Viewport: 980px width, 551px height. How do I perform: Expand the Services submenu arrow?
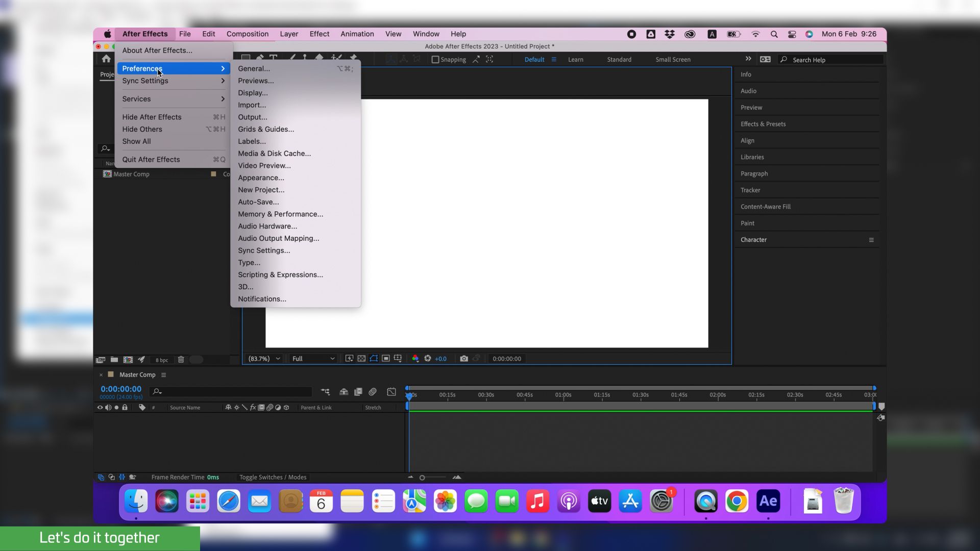coord(223,99)
